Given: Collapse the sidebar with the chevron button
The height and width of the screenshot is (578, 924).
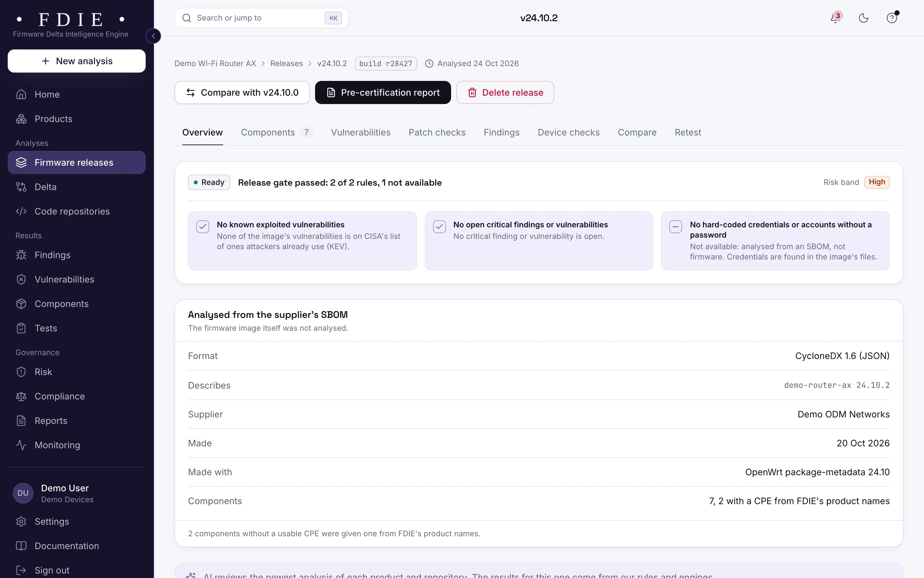Looking at the screenshot, I should pyautogui.click(x=153, y=36).
